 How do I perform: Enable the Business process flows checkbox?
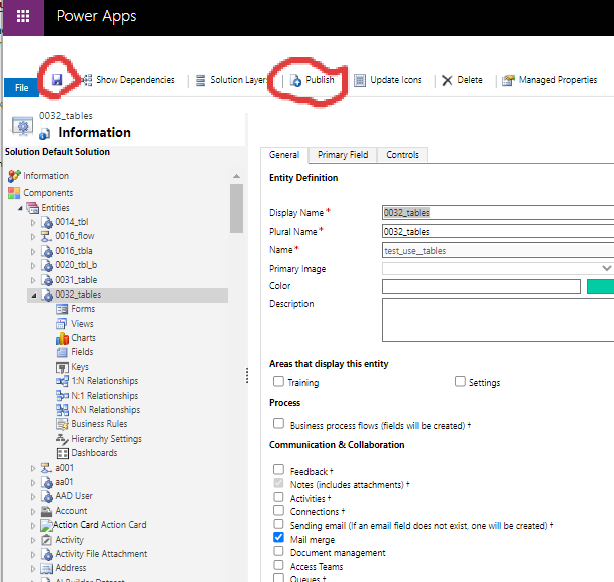(x=278, y=424)
